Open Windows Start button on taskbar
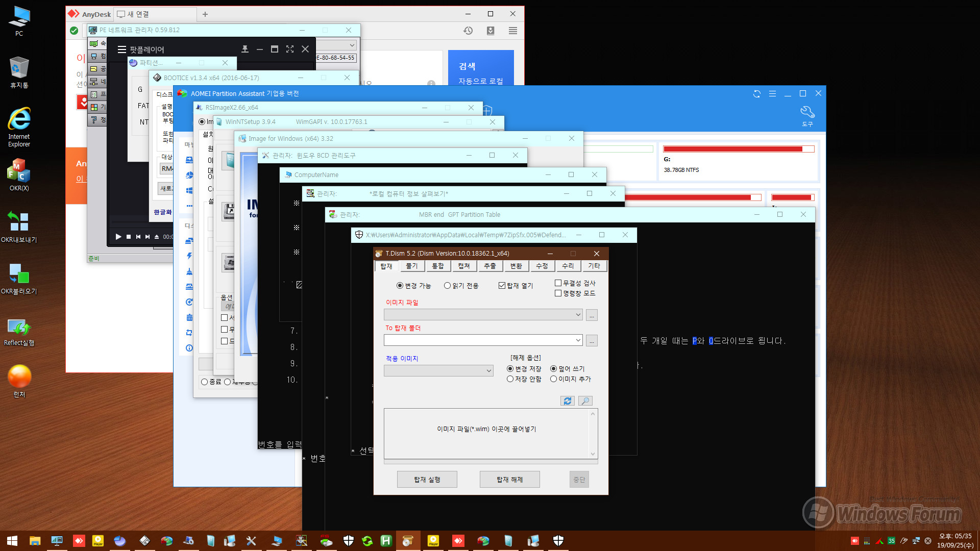 tap(12, 541)
